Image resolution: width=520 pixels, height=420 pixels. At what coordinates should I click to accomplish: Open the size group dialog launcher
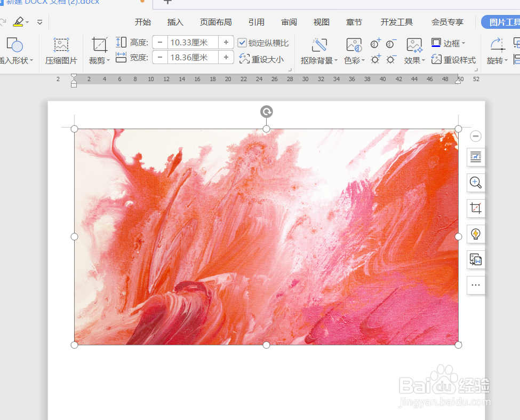coord(290,70)
